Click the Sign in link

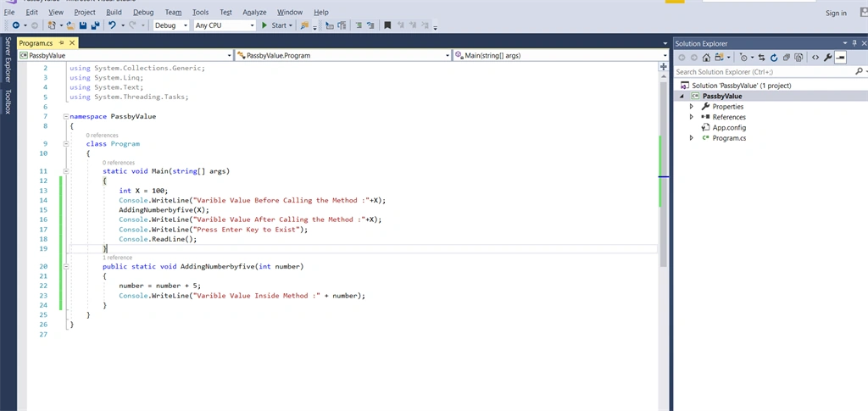pyautogui.click(x=836, y=14)
